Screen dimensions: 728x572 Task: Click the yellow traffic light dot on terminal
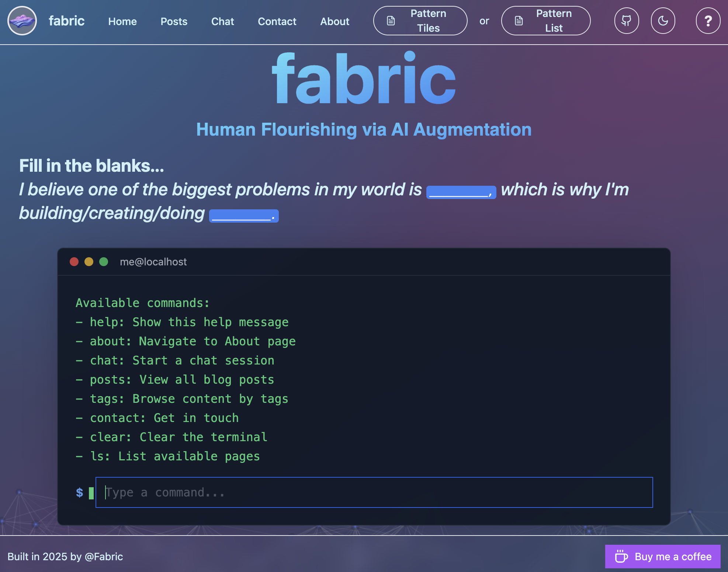[89, 262]
